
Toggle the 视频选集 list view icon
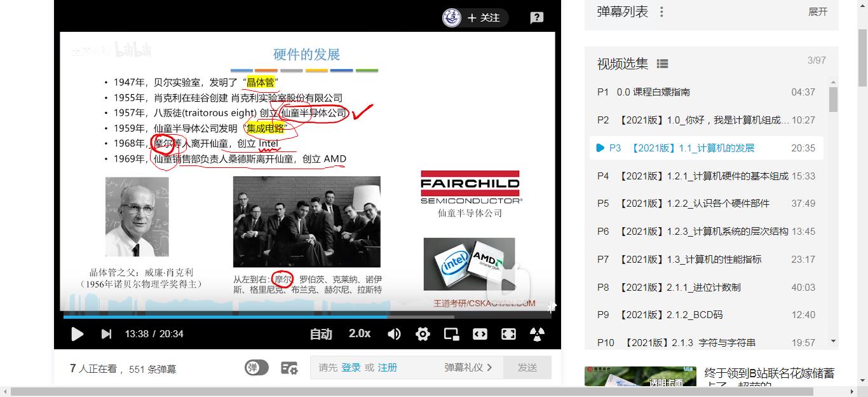[662, 64]
